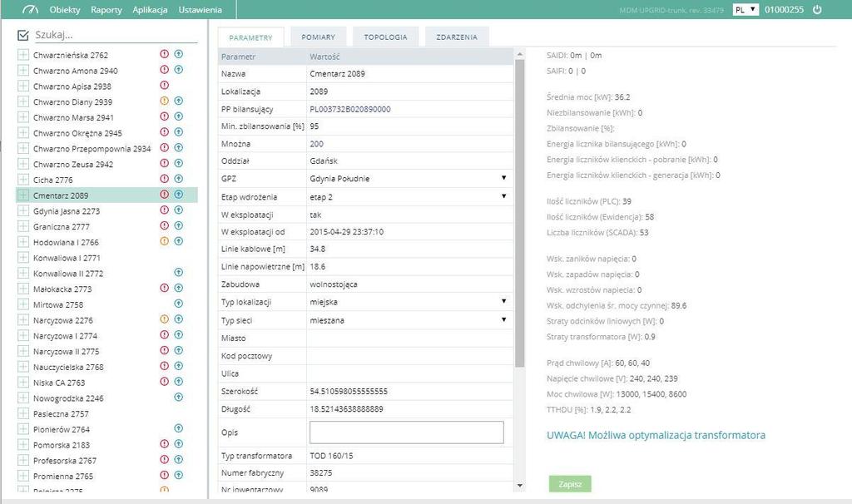
Task: Click the Opis text input box
Action: [x=406, y=432]
